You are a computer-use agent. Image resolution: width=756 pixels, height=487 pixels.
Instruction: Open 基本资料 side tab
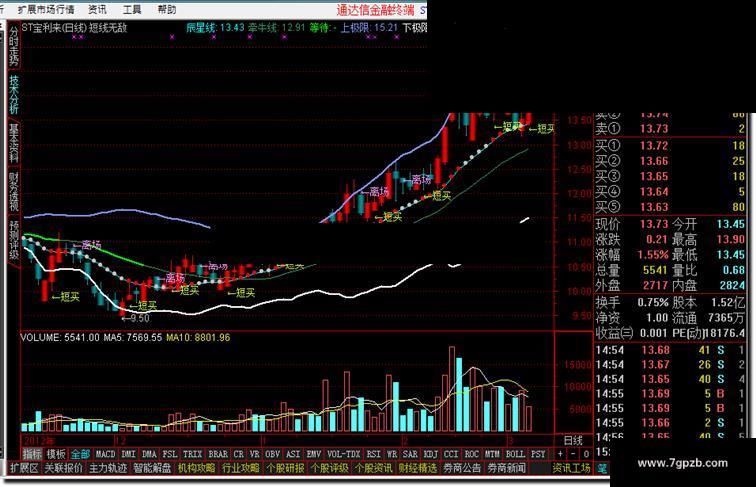tap(14, 143)
